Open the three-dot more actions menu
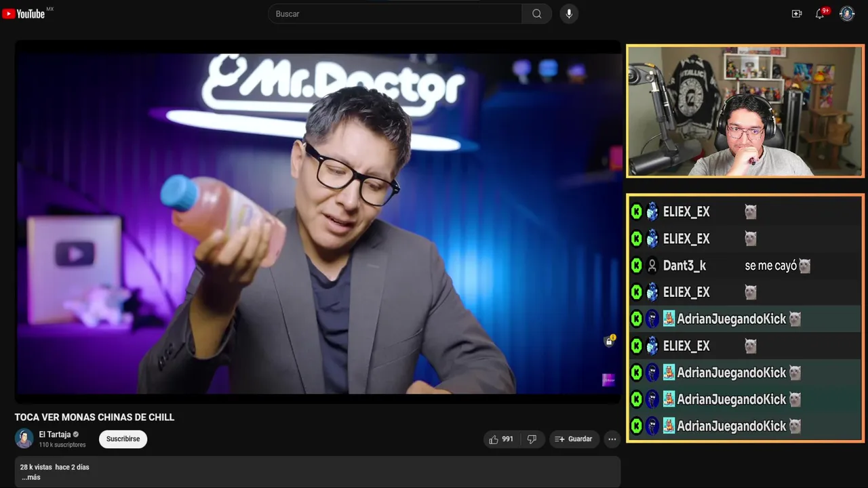This screenshot has height=488, width=868. point(612,439)
